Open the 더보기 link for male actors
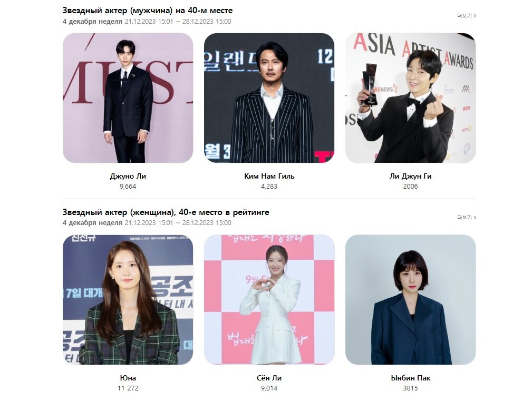The height and width of the screenshot is (401, 532). [x=467, y=16]
